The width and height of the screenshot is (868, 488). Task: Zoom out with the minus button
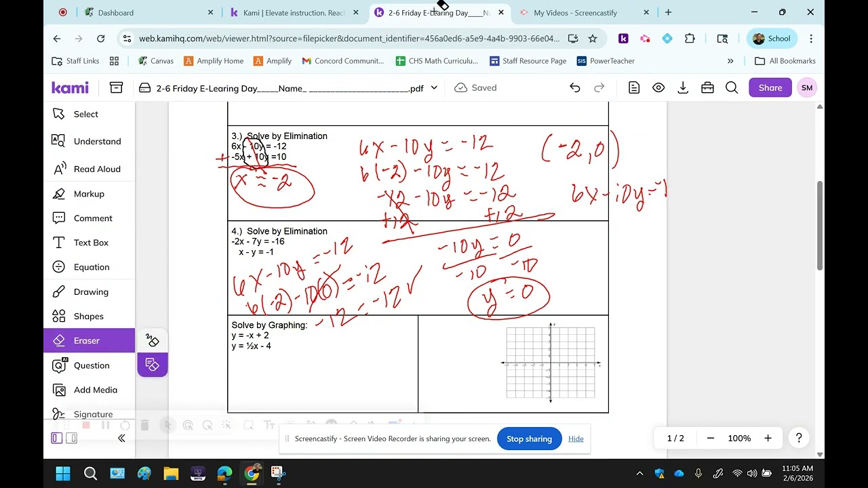tap(711, 439)
